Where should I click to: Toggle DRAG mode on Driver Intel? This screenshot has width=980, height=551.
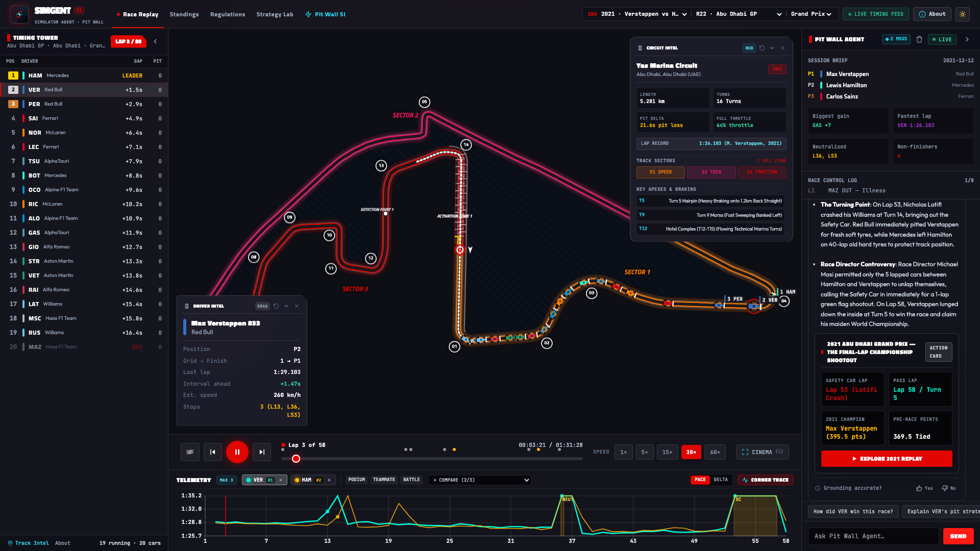point(262,306)
